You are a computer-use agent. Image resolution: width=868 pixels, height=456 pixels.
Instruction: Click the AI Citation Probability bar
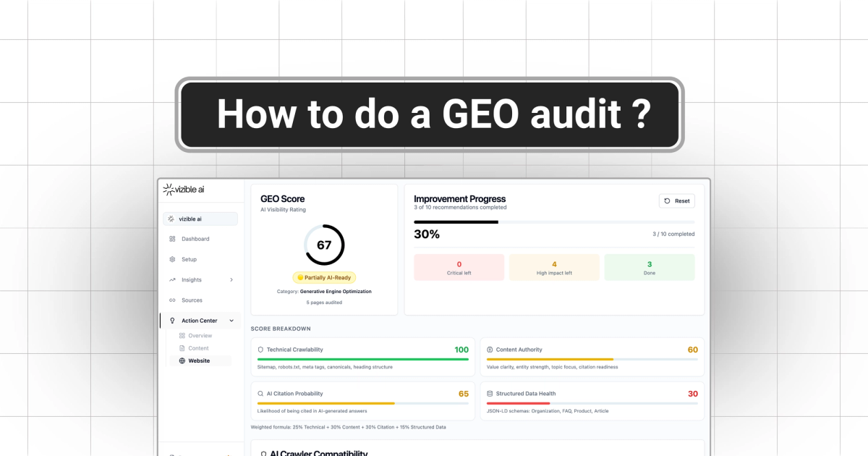[363, 403]
